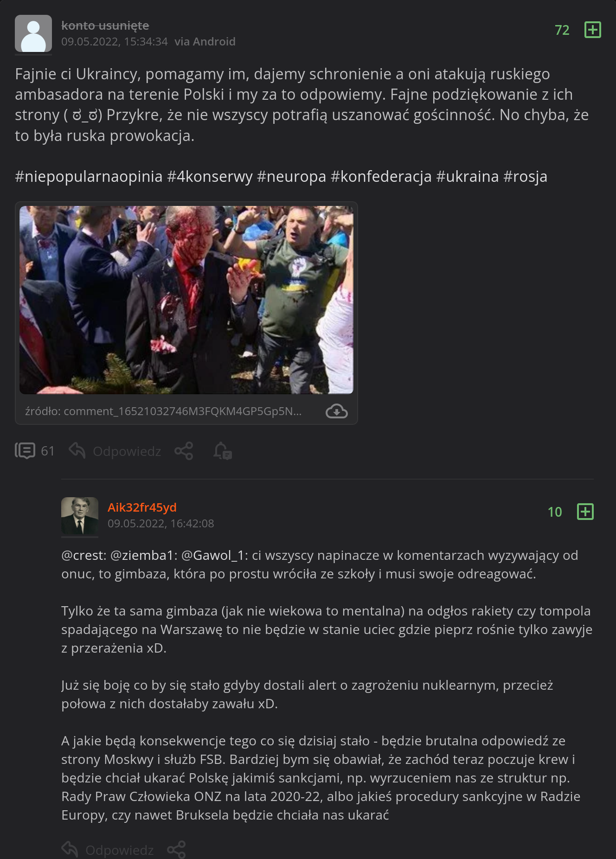This screenshot has width=616, height=859.
Task: Share the main post via share icon
Action: pyautogui.click(x=184, y=451)
